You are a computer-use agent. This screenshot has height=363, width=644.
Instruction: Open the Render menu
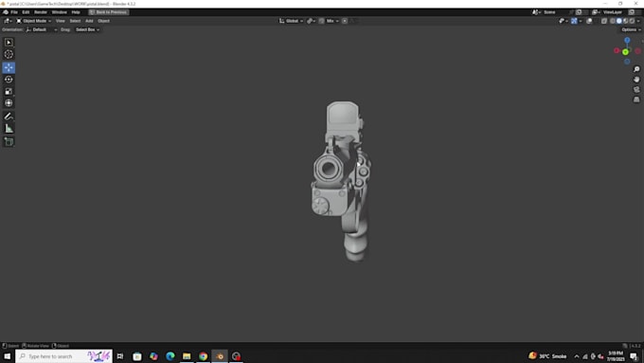coord(41,12)
